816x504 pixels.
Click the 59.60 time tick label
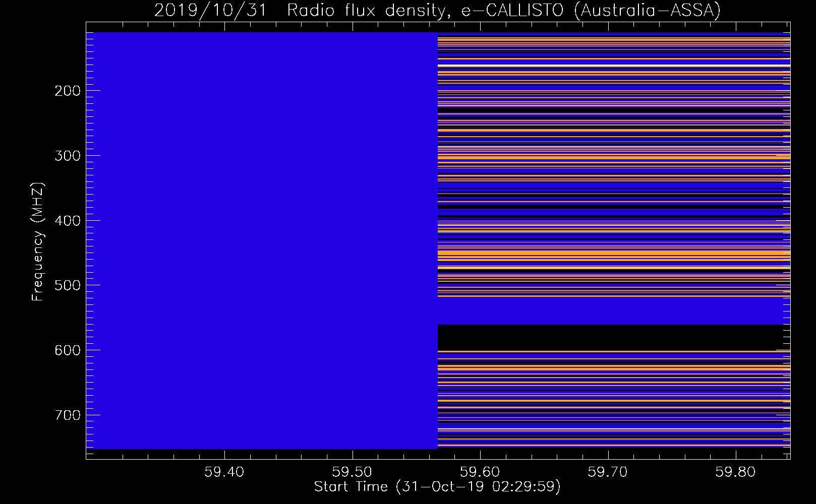pos(480,472)
